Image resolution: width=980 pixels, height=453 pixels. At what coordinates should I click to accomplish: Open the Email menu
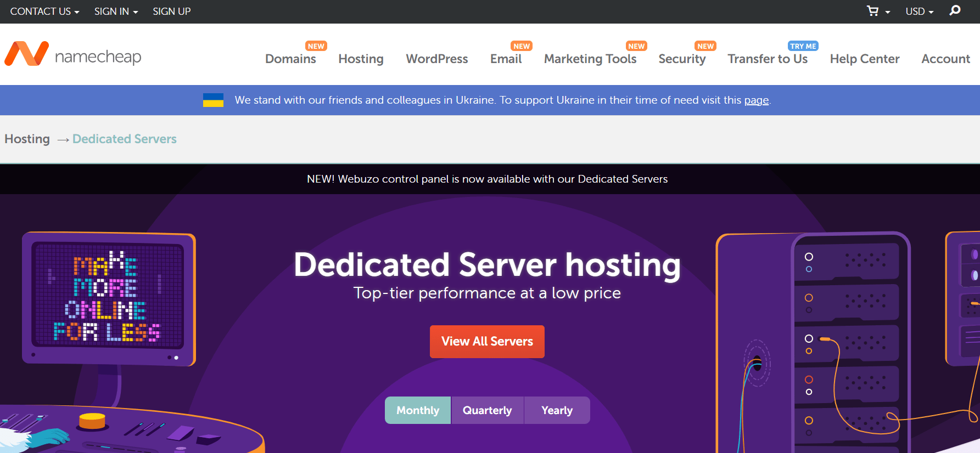[x=506, y=59]
